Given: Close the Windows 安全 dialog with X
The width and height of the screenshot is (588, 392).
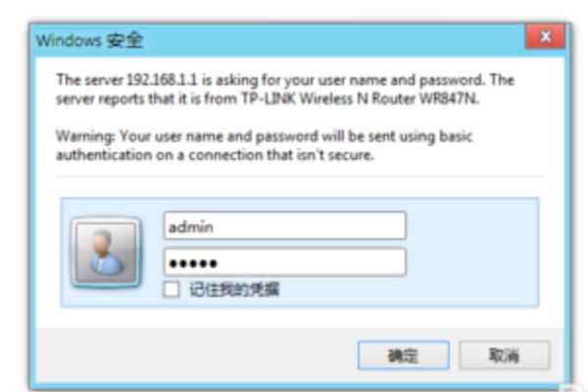Looking at the screenshot, I should (546, 37).
